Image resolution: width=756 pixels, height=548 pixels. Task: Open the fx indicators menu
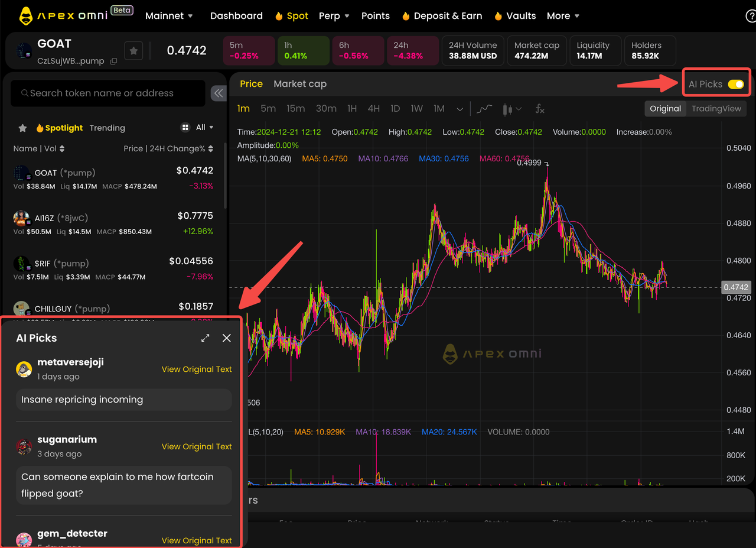point(539,109)
